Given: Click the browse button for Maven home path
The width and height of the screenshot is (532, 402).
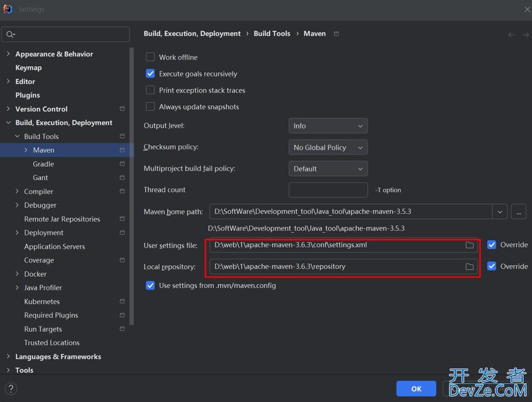Looking at the screenshot, I should click(518, 211).
